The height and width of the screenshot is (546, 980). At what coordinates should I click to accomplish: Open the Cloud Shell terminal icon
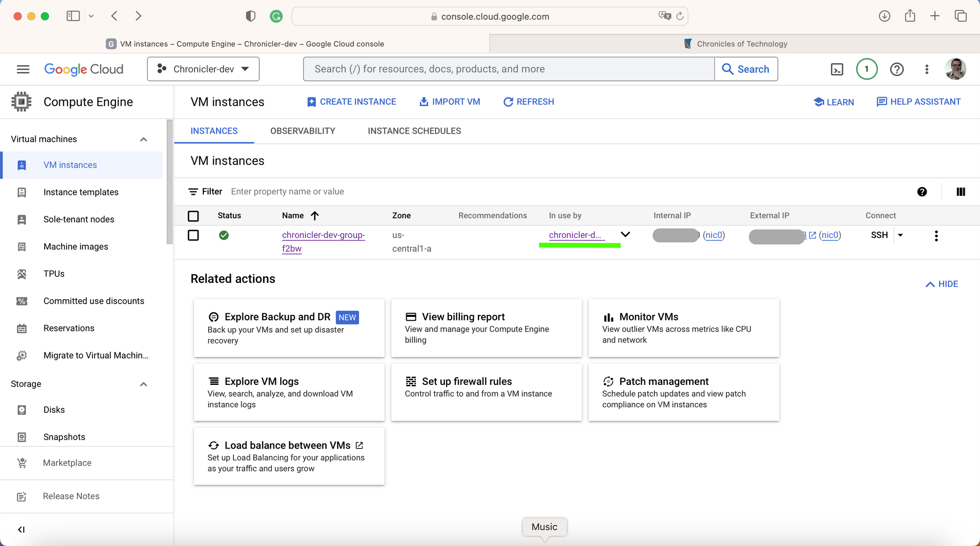pos(837,70)
